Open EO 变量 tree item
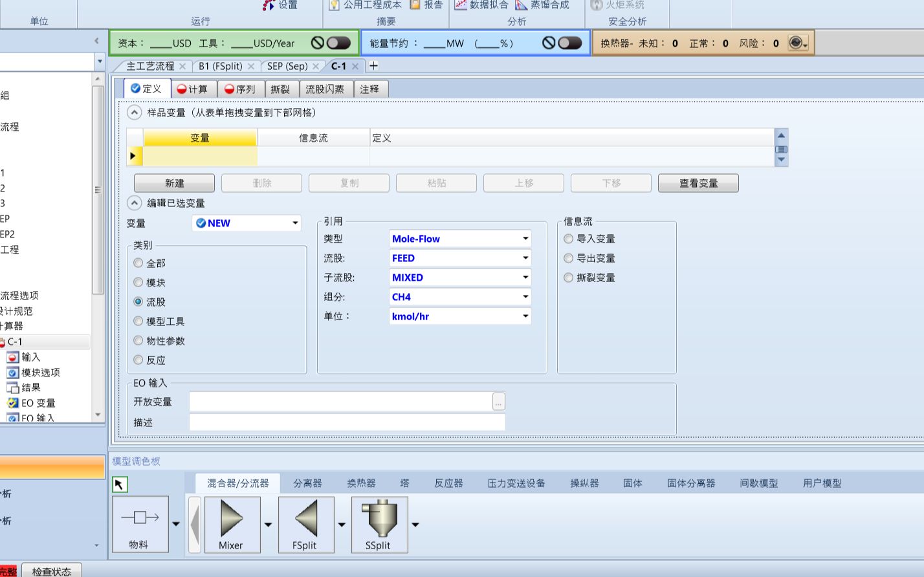924x577 pixels. point(31,403)
